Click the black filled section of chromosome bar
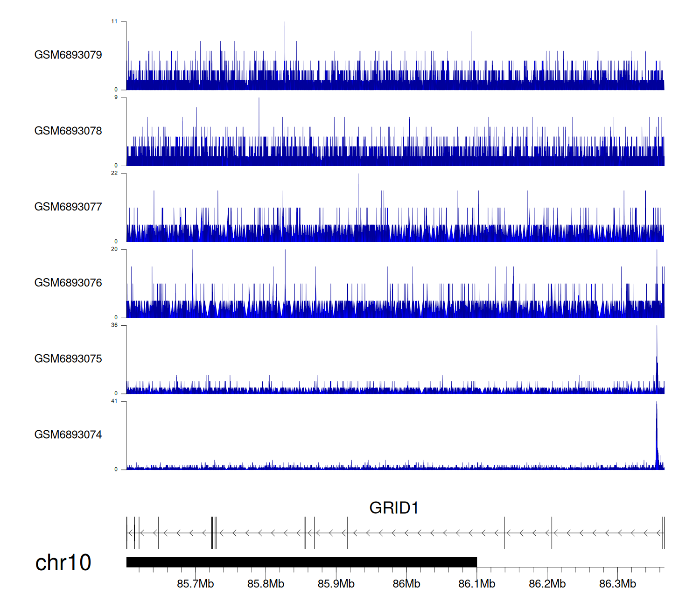The height and width of the screenshot is (616, 700). (x=301, y=562)
